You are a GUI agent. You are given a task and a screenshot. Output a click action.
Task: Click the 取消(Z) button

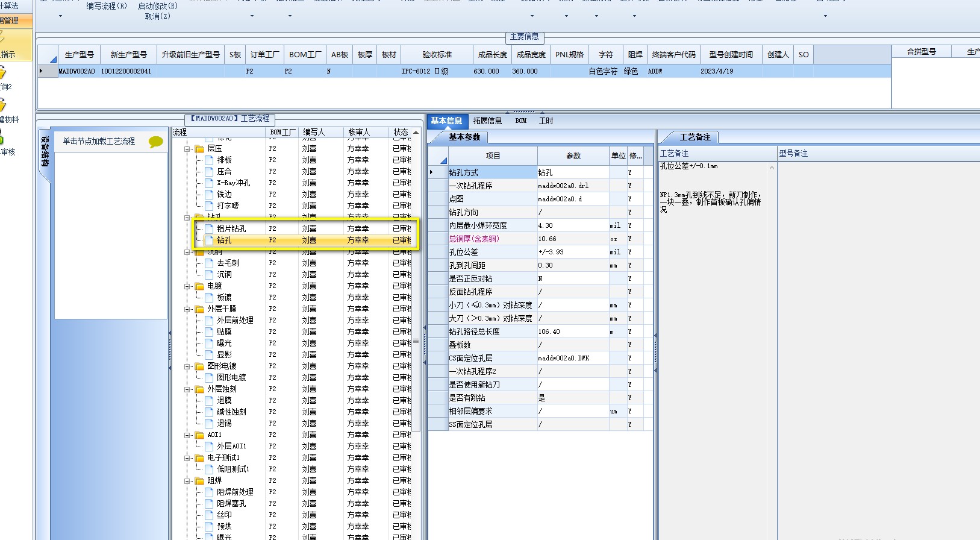(158, 16)
